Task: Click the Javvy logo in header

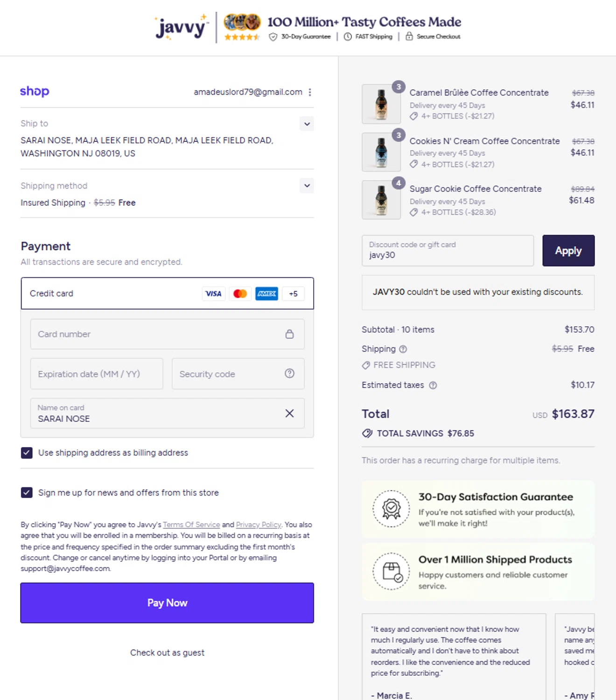Action: (182, 28)
